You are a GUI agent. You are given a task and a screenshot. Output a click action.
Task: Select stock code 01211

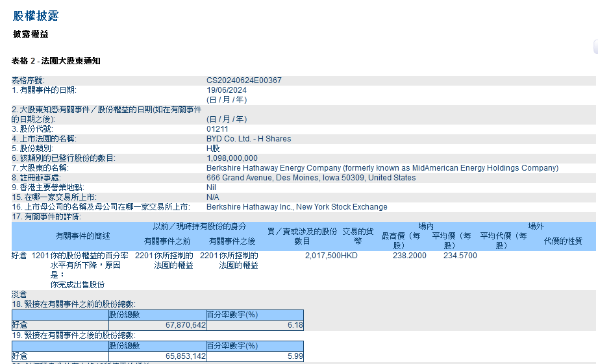[x=218, y=129]
